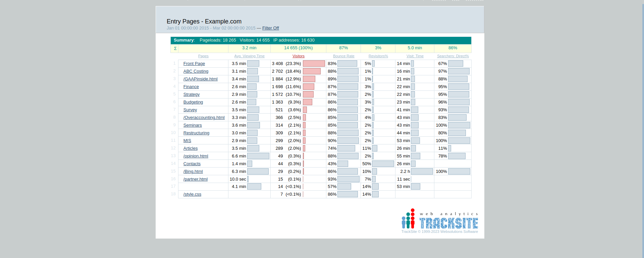This screenshot has height=258, width=644.
Task: Sort by Bounce Rate column header
Action: (343, 56)
